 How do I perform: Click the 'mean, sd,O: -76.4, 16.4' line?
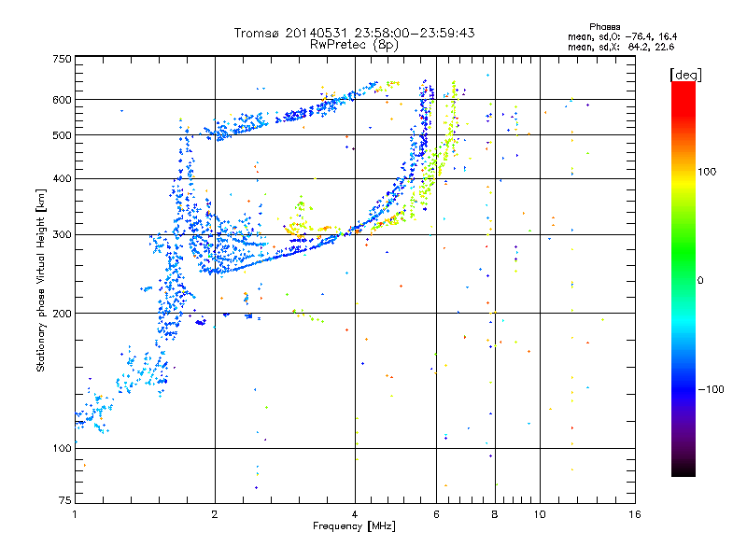coord(622,36)
